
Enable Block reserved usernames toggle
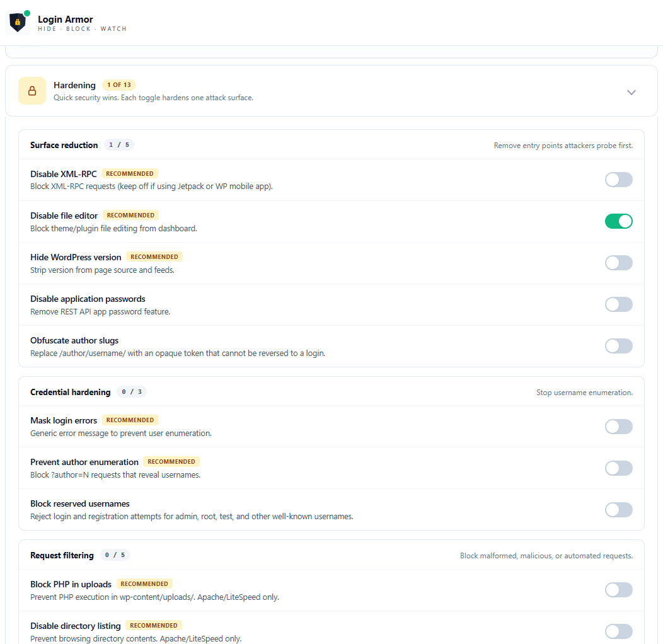pos(618,510)
